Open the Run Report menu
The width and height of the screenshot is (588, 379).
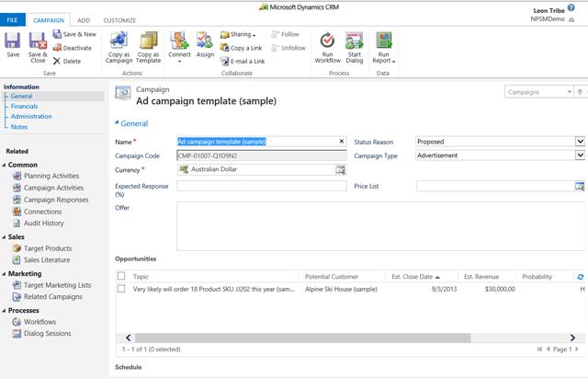coord(384,47)
